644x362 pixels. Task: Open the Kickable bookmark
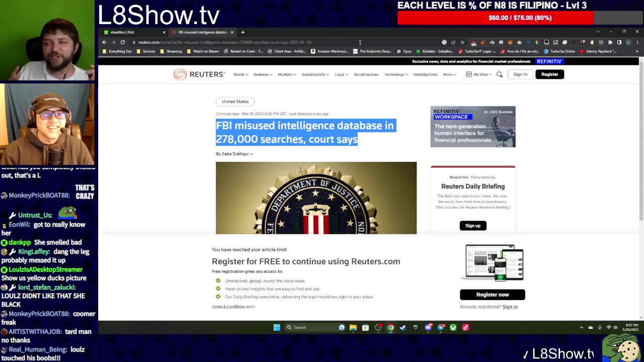pos(435,51)
